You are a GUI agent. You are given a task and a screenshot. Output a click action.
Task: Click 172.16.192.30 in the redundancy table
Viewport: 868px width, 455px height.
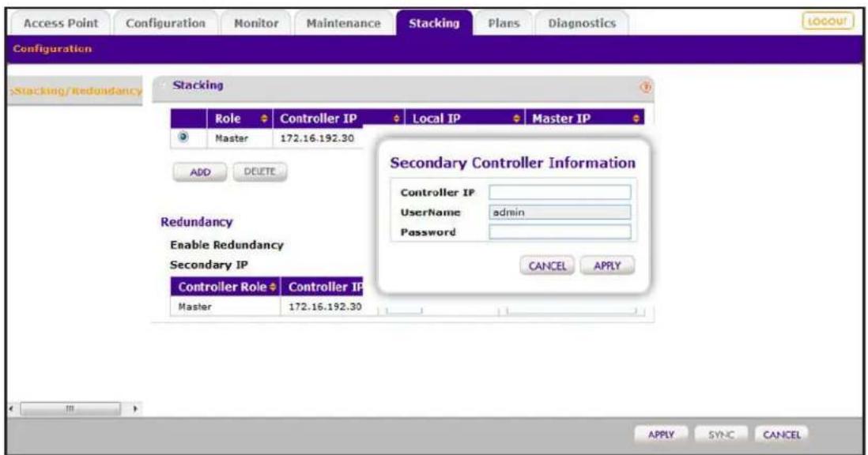(326, 306)
